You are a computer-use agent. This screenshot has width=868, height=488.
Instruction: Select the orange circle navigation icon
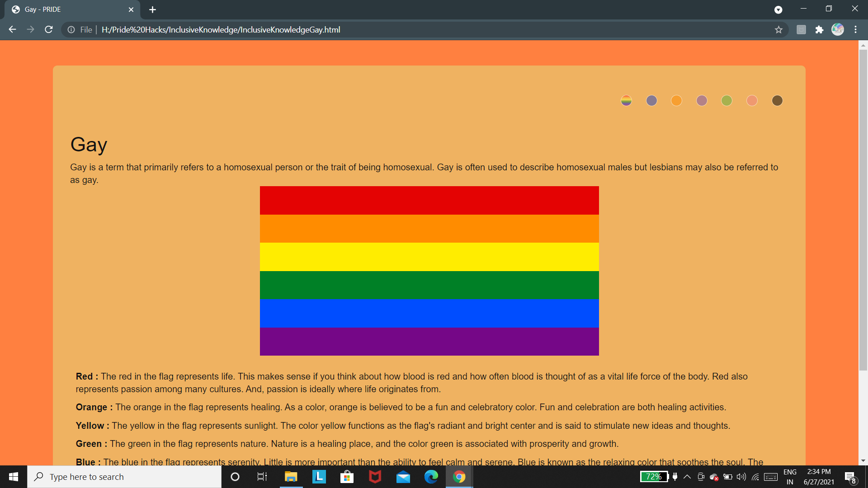[677, 100]
